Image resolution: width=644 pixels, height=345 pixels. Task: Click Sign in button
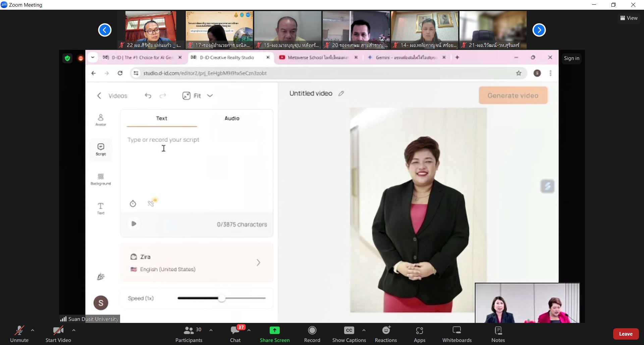pyautogui.click(x=572, y=58)
